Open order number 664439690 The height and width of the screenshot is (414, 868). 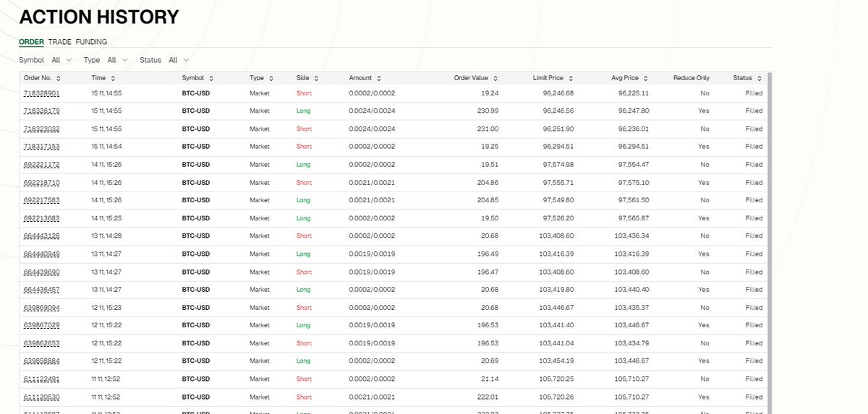pos(41,272)
